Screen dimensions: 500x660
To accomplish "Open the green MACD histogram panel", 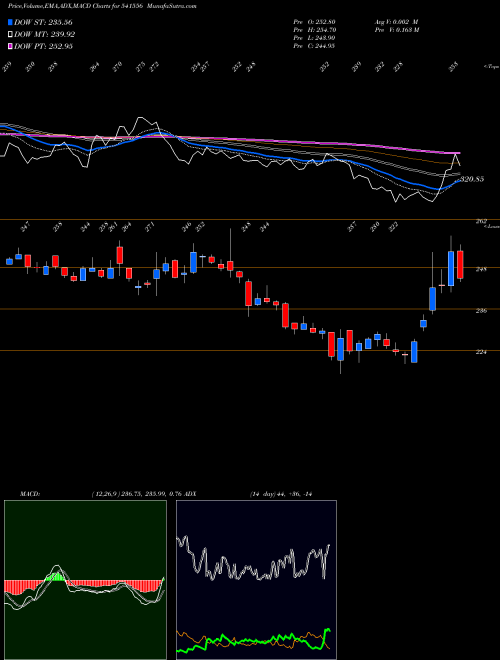I will pyautogui.click(x=85, y=580).
